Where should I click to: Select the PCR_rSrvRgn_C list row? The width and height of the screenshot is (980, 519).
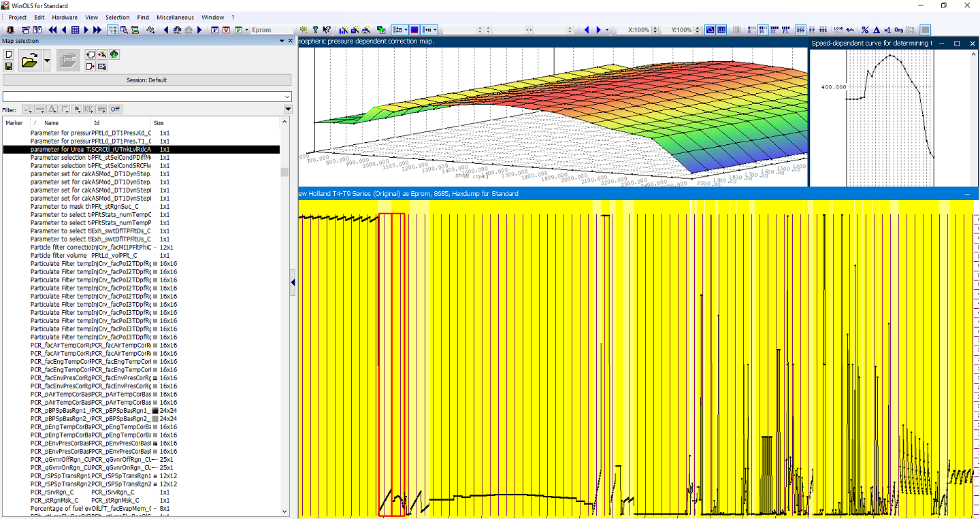[x=142, y=492]
